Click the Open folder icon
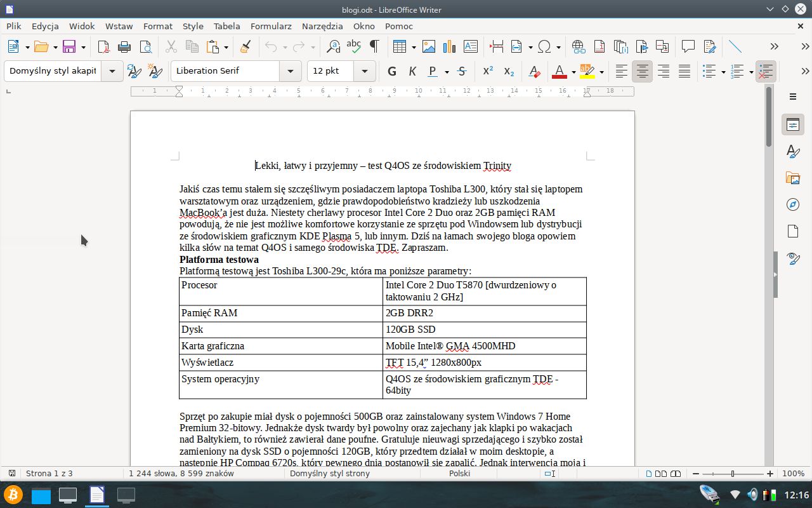Image resolution: width=812 pixels, height=508 pixels. point(41,46)
